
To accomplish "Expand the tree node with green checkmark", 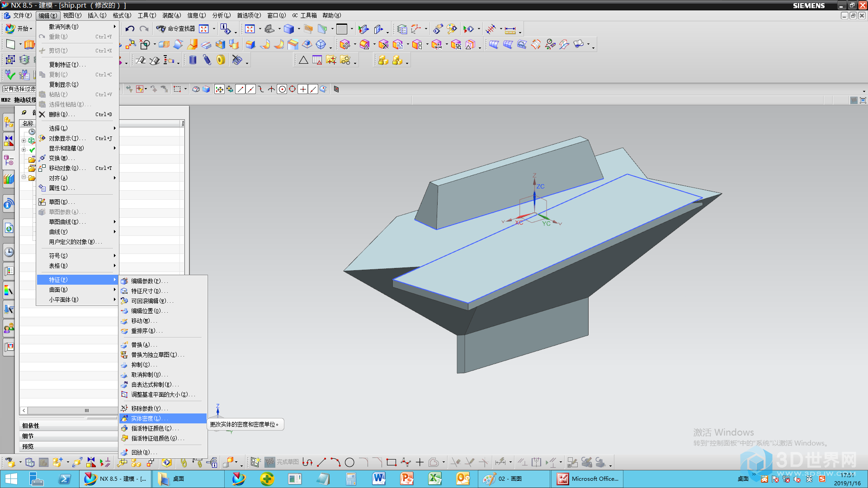I will (x=24, y=150).
